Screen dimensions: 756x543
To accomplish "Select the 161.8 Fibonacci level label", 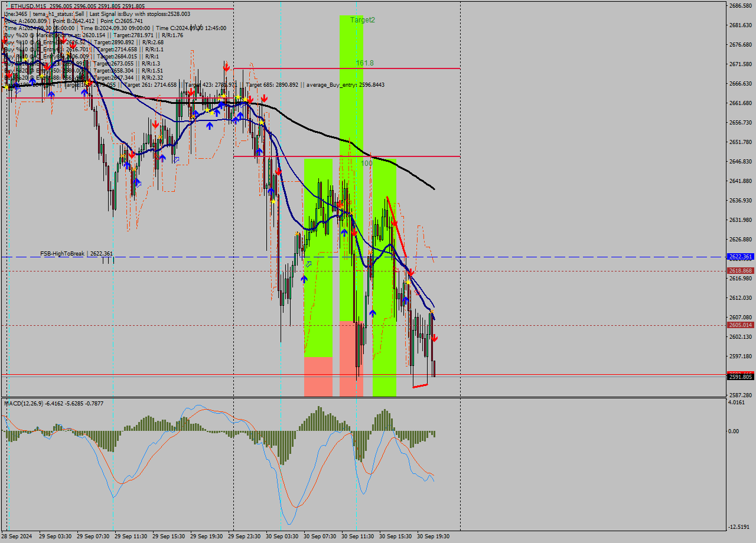I will pyautogui.click(x=364, y=63).
